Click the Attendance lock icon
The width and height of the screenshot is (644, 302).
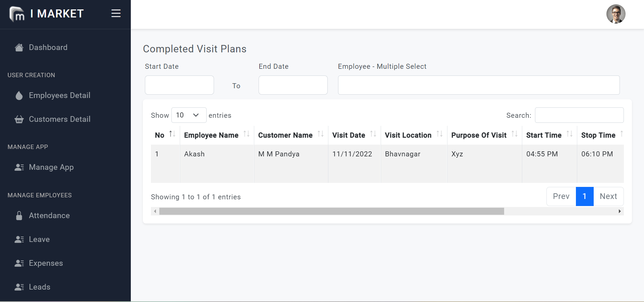point(19,216)
